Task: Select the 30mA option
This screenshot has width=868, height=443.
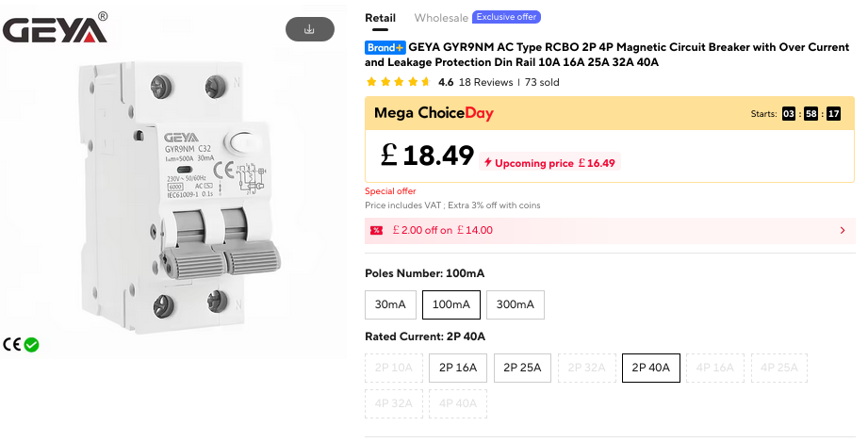Action: click(x=390, y=304)
